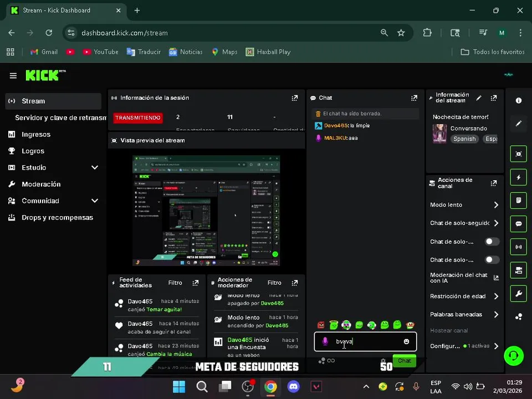
Task: Open Filtro in Feed de actividades
Action: point(175,283)
